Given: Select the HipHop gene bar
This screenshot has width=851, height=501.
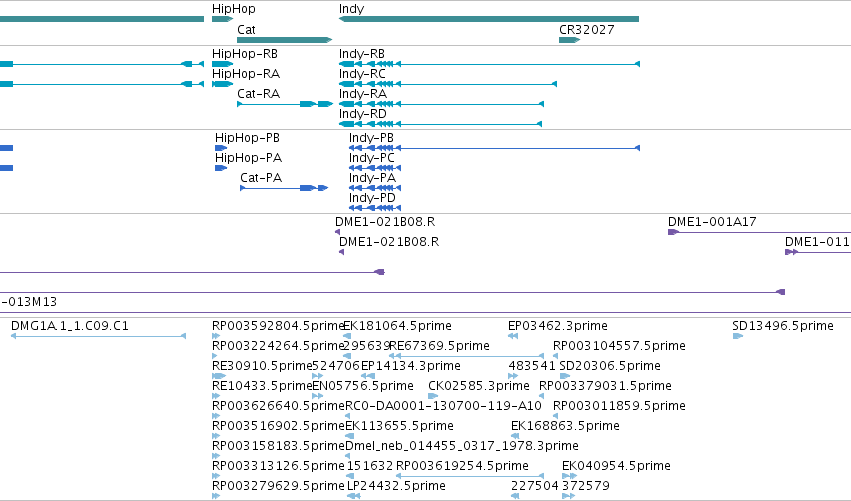Looking at the screenshot, I should click(x=223, y=19).
